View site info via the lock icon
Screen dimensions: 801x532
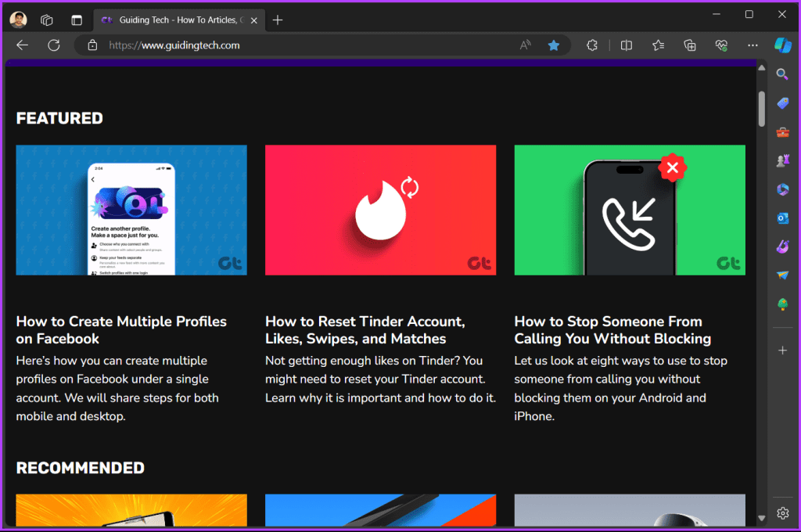[x=92, y=45]
